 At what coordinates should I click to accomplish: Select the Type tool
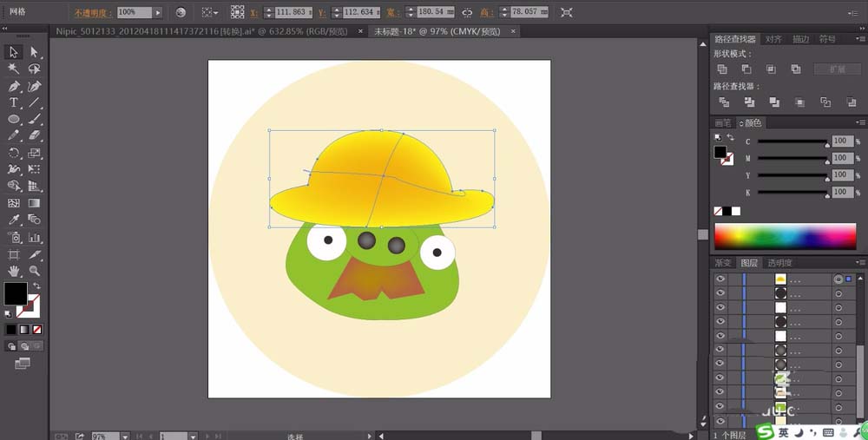click(x=14, y=102)
